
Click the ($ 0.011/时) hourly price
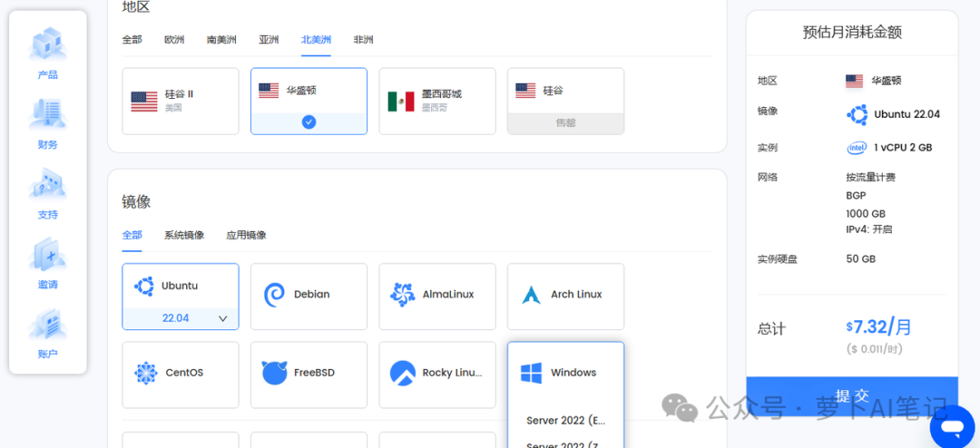(x=875, y=349)
